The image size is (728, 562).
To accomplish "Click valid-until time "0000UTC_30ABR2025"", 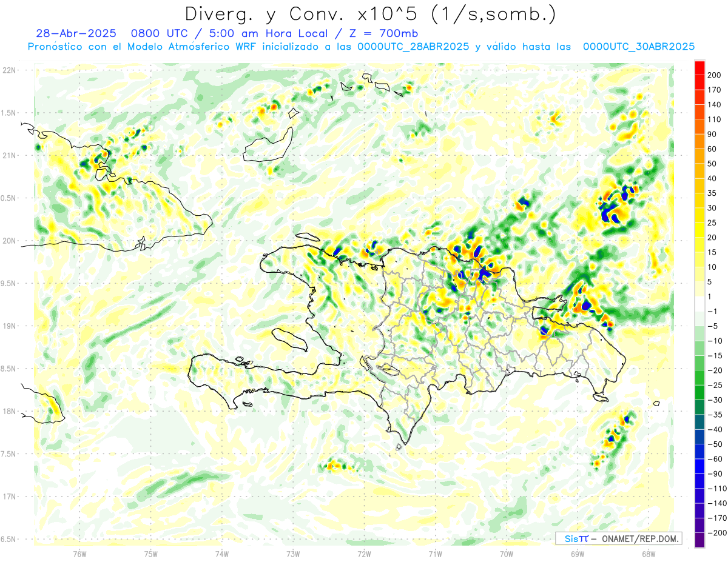I will [638, 47].
